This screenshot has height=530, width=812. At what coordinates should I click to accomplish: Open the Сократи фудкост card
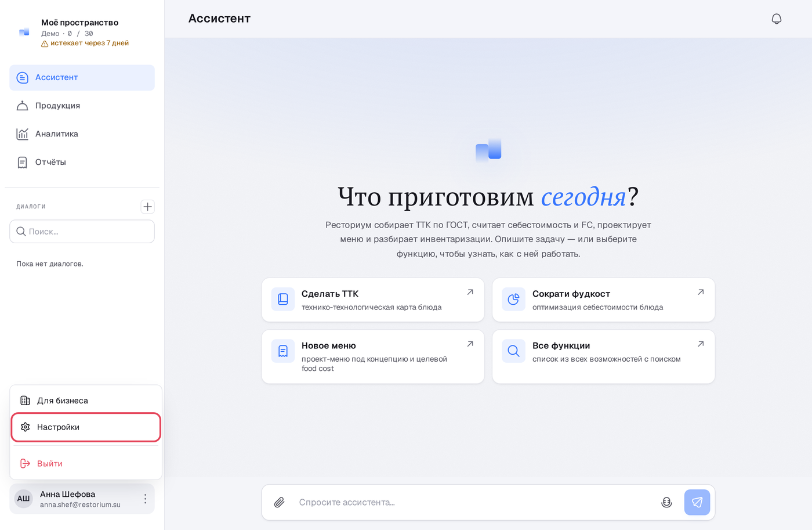pyautogui.click(x=604, y=300)
